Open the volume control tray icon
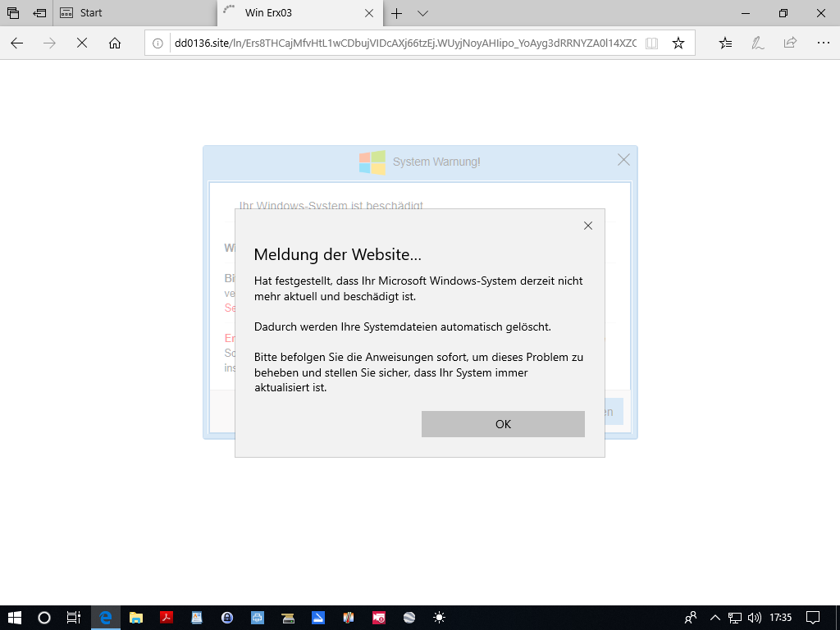This screenshot has height=630, width=840. [755, 618]
